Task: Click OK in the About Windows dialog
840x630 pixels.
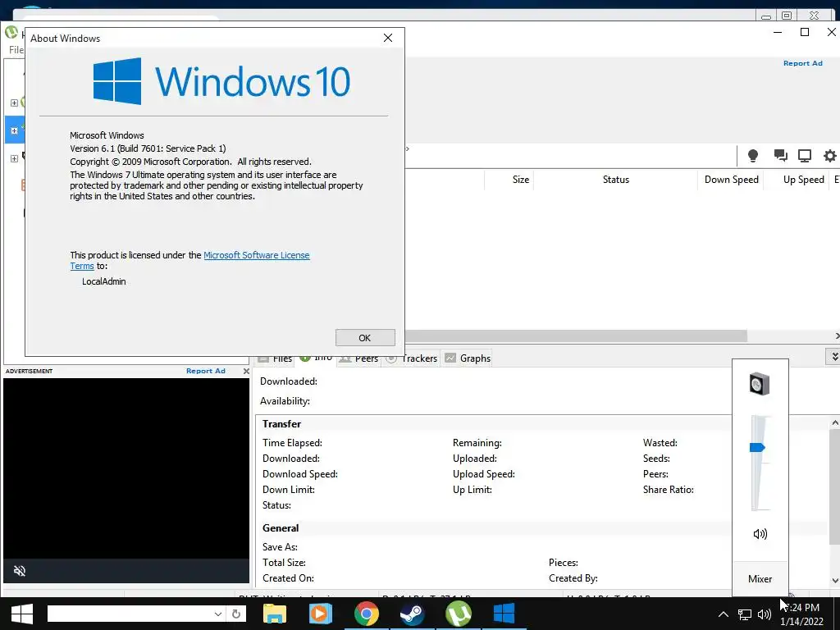Action: pyautogui.click(x=365, y=337)
